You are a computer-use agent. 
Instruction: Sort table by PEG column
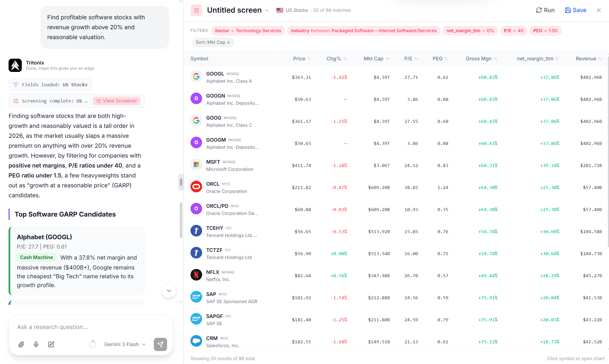(x=440, y=59)
